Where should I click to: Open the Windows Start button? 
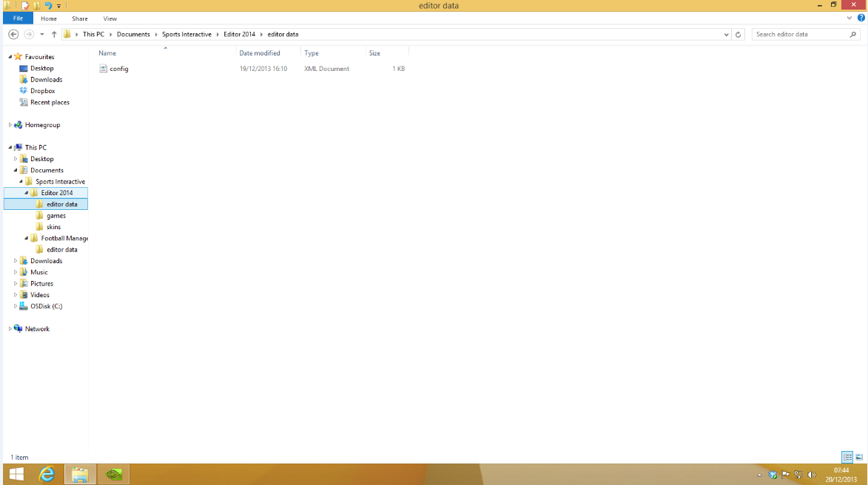pos(16,474)
